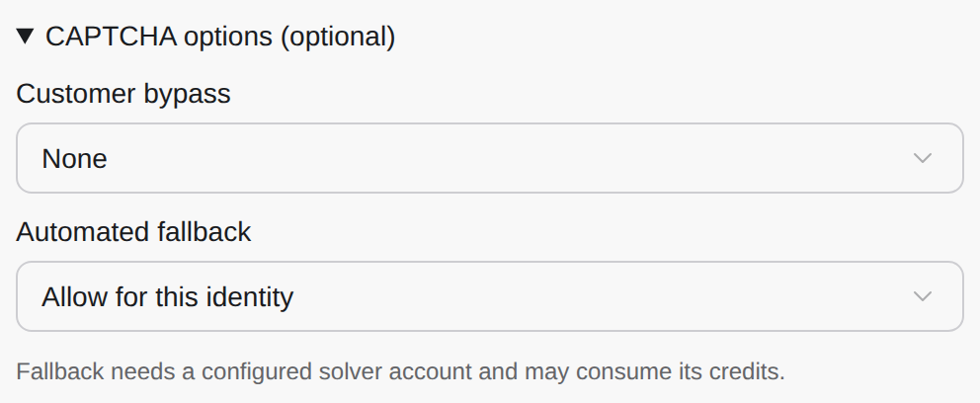The image size is (980, 403).
Task: Click the word "CAPTCHA" in the summary
Action: (112, 37)
